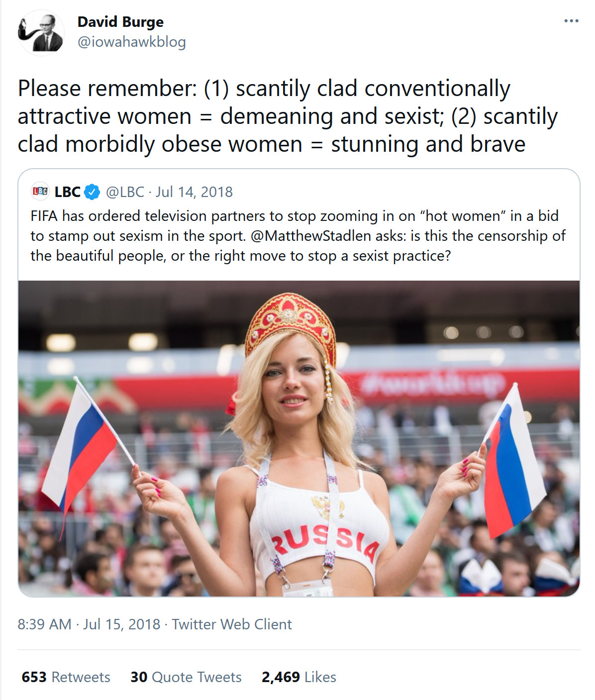This screenshot has height=700, width=595.
Task: Click the LBC logo avatar
Action: (40, 192)
